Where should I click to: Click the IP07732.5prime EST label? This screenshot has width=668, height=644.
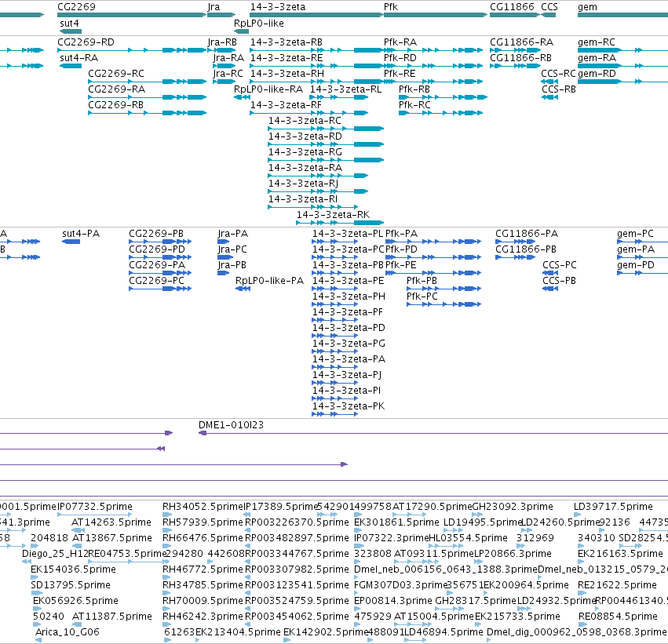click(95, 507)
